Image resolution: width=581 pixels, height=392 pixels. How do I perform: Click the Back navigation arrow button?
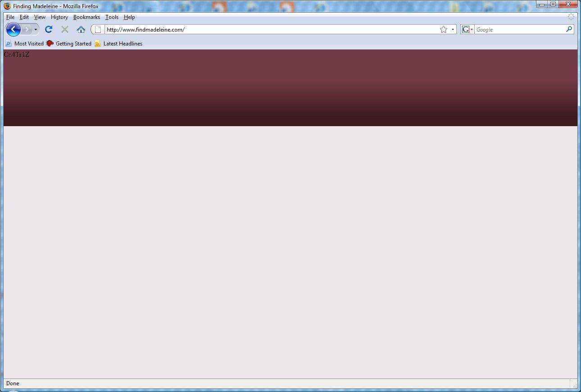14,30
